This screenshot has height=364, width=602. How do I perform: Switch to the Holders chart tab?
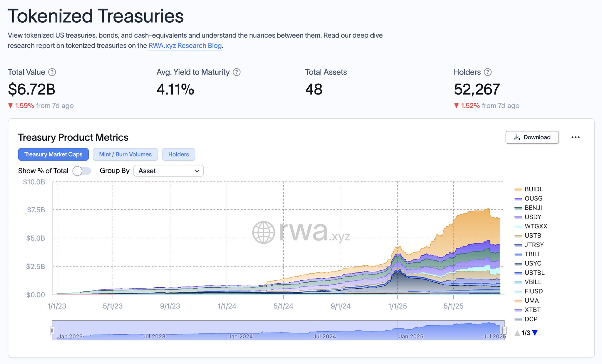178,154
